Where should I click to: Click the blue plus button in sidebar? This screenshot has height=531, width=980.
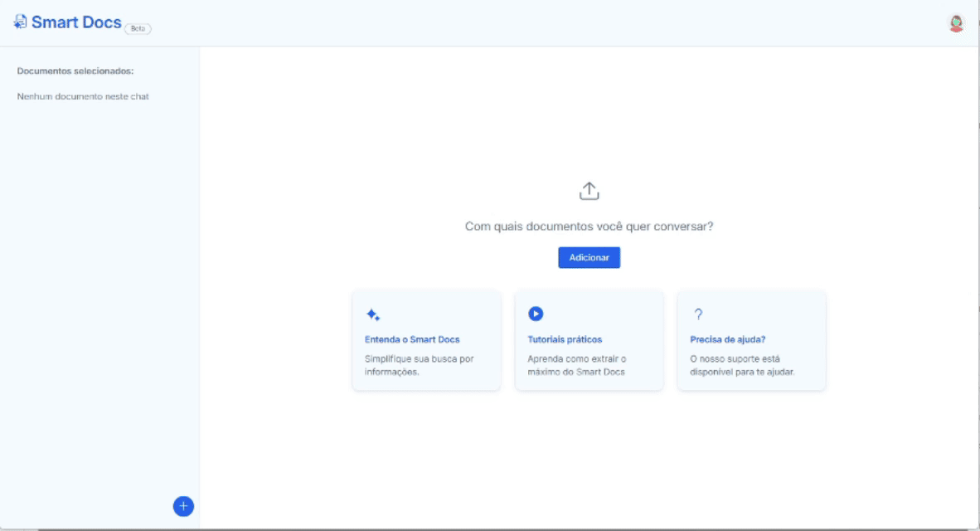(183, 506)
